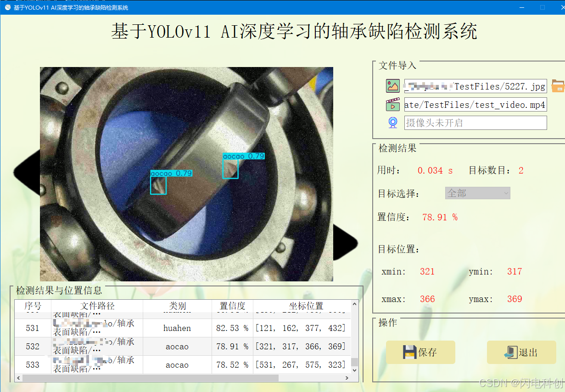Click the 目标数目 value 2
The height and width of the screenshot is (392, 565).
coord(521,170)
